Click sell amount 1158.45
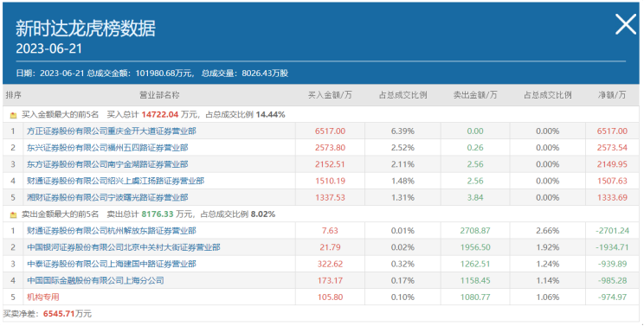644x326 pixels. click(475, 280)
